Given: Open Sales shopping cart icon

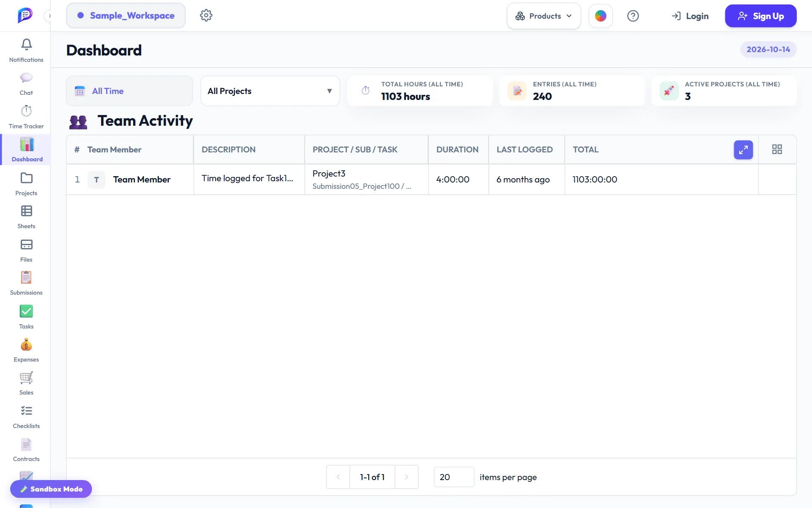Looking at the screenshot, I should coord(26,378).
